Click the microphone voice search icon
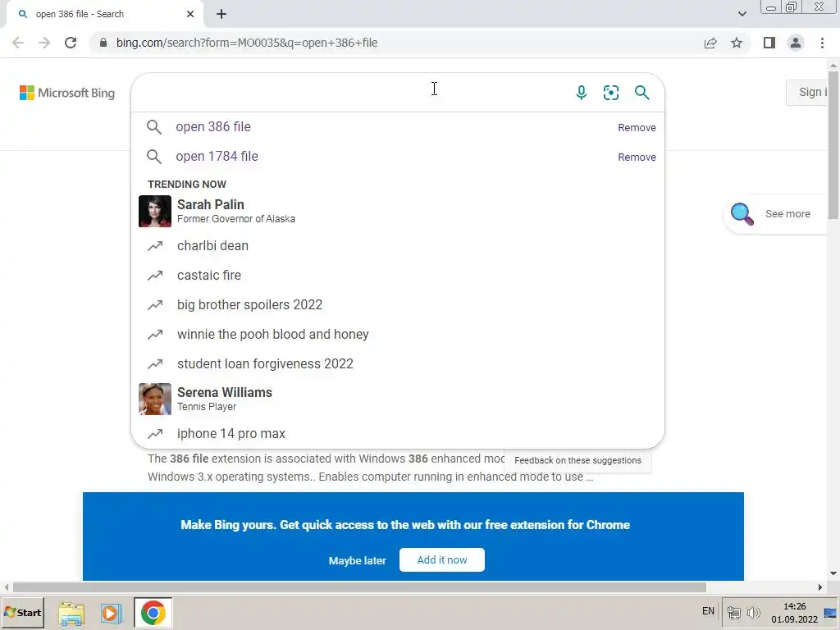Viewport: 840px width, 630px height. (x=582, y=93)
